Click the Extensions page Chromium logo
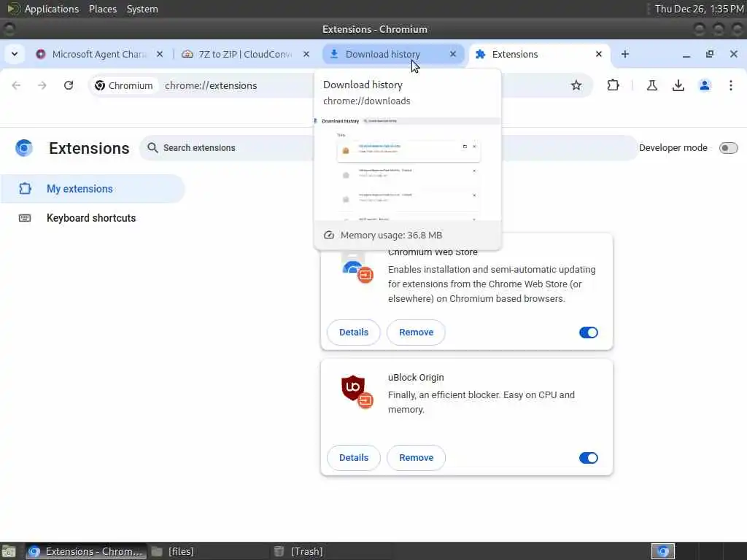The height and width of the screenshot is (560, 747). point(24,148)
